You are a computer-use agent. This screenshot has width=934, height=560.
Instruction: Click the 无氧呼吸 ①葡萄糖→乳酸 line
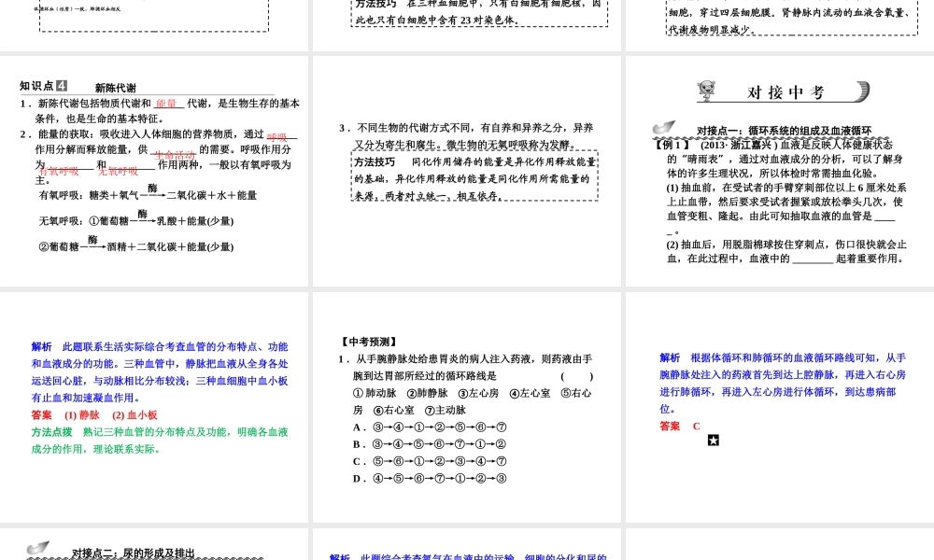(x=135, y=219)
